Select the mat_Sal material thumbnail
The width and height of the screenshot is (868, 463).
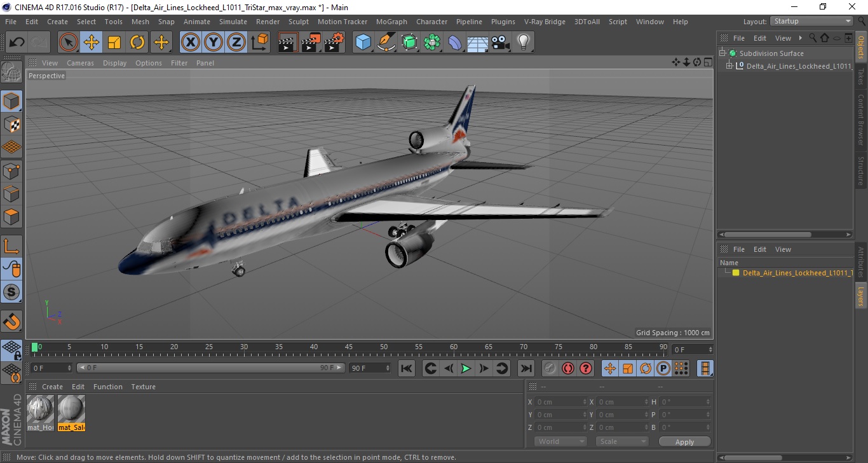click(x=71, y=413)
